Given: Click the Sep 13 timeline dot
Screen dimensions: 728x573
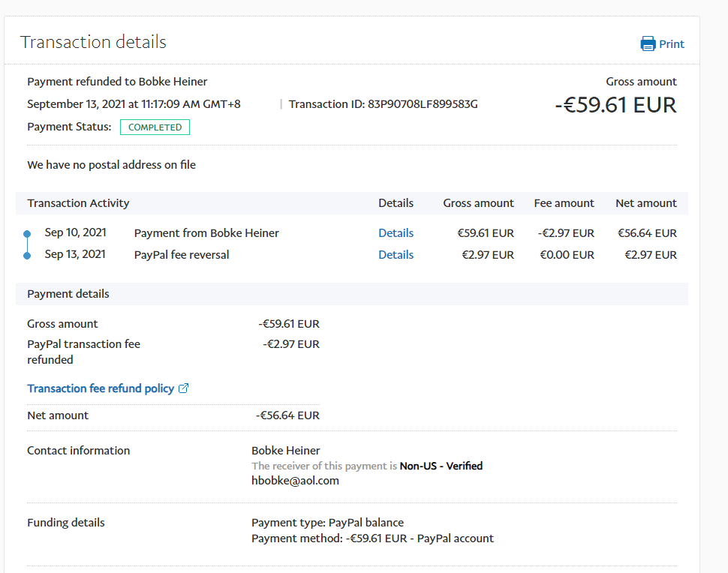Looking at the screenshot, I should (x=28, y=256).
